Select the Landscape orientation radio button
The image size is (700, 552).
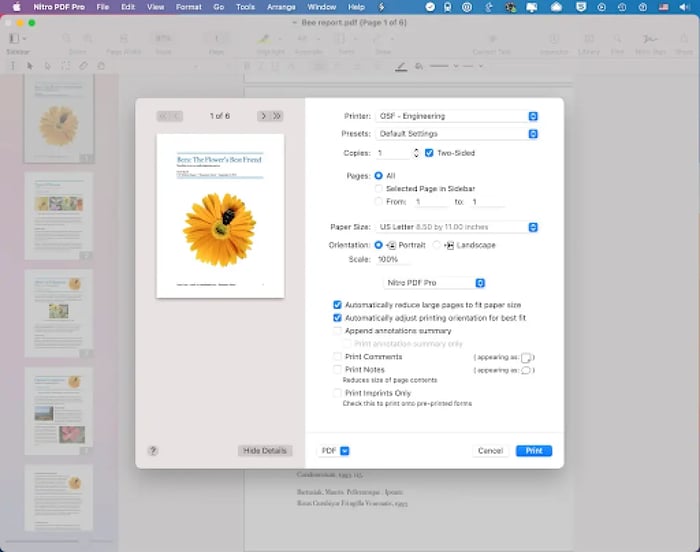(x=436, y=245)
